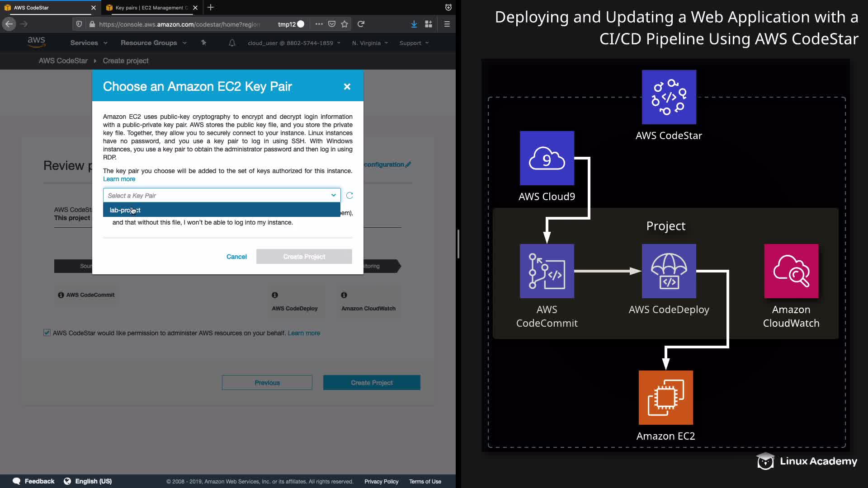Uncheck CodeStar administer permission checkbox

coord(47,333)
